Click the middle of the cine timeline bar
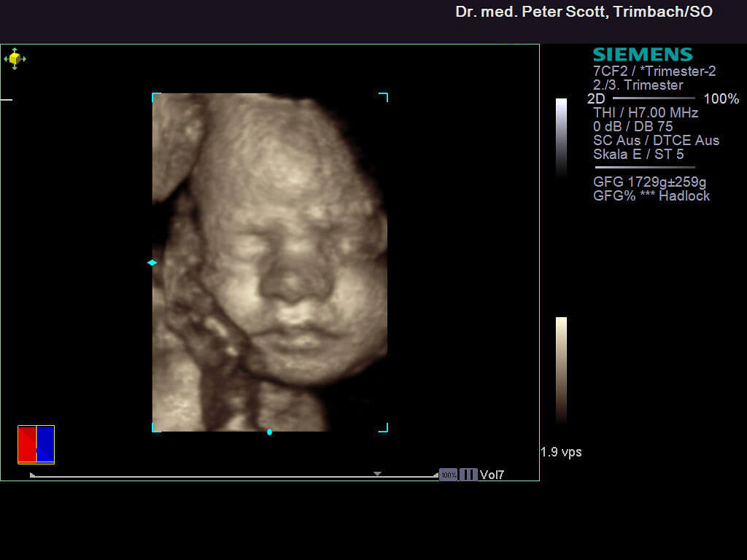This screenshot has height=560, width=747. pyautogui.click(x=233, y=476)
